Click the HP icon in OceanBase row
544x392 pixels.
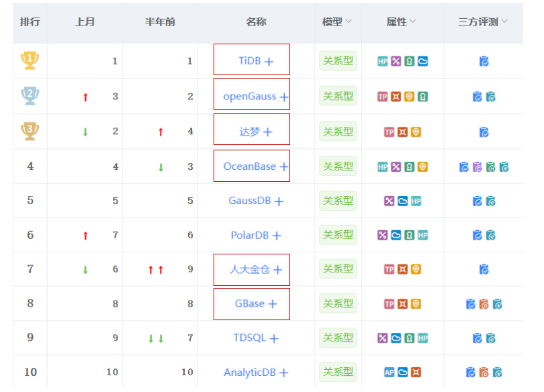pyautogui.click(x=383, y=167)
